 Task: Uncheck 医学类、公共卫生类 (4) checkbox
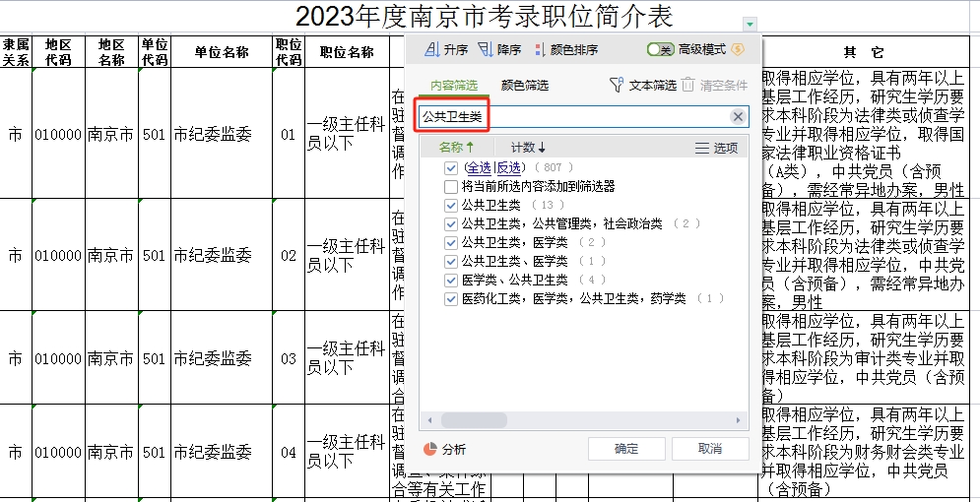[x=451, y=280]
